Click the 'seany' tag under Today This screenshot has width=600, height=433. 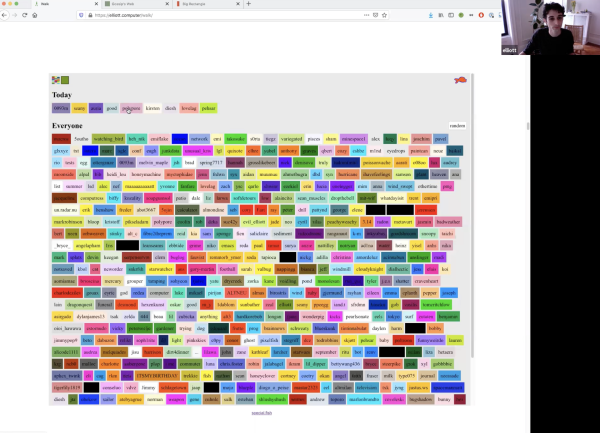pyautogui.click(x=79, y=107)
